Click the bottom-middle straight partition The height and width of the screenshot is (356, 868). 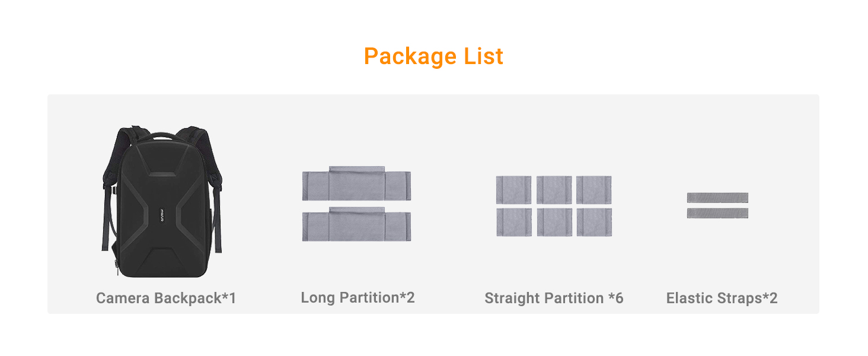554,222
